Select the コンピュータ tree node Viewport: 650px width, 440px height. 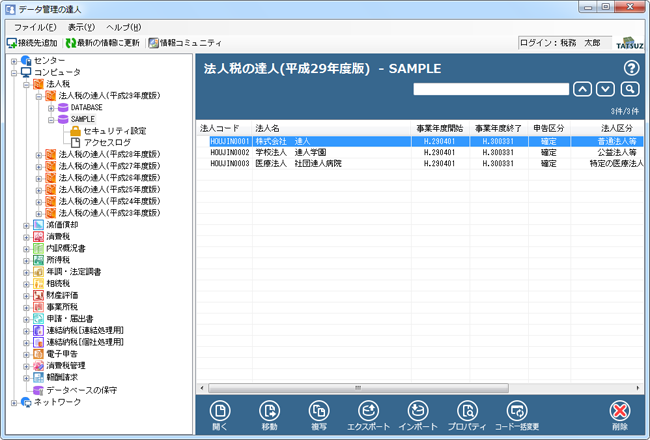coord(57,72)
